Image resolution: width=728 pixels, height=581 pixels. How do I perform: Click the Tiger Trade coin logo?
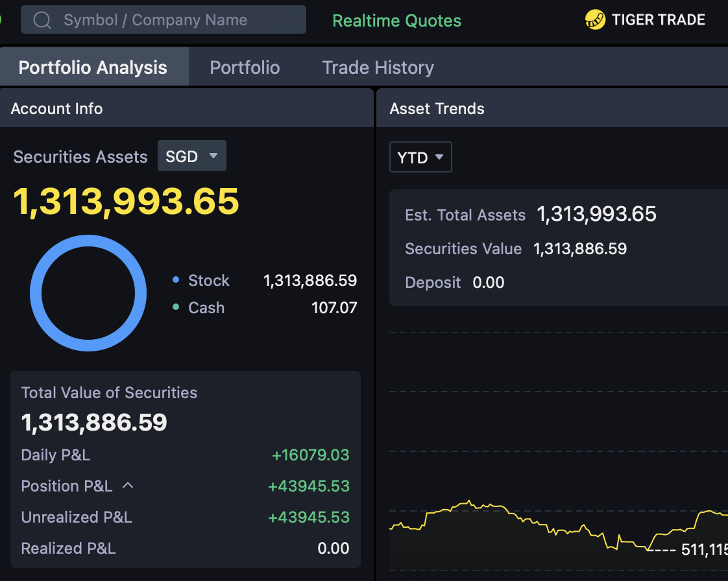pos(594,19)
